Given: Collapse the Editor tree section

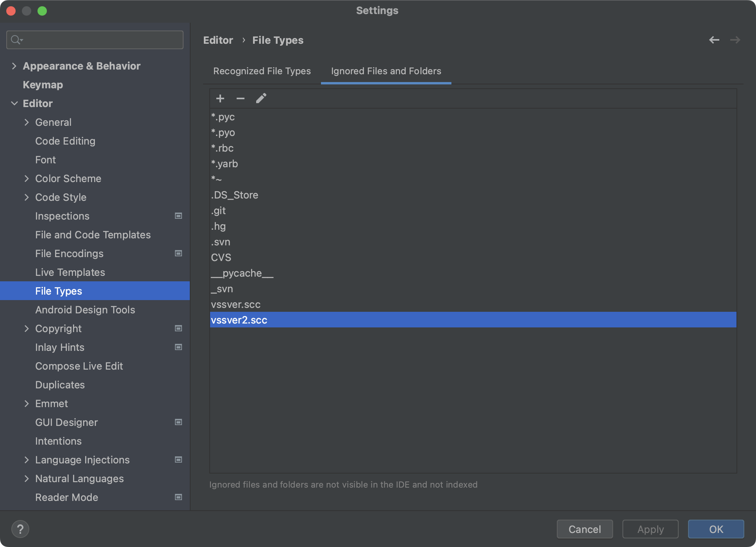Looking at the screenshot, I should (14, 104).
